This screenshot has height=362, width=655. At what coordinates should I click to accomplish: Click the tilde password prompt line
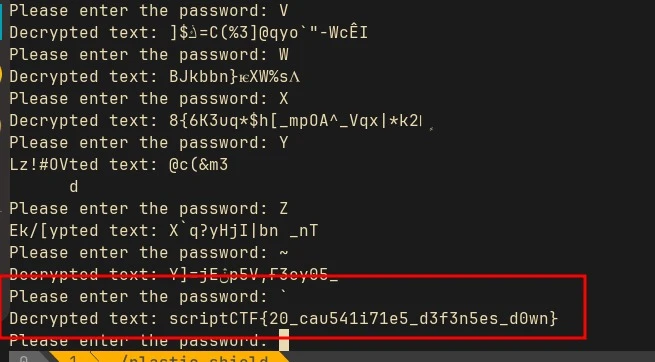[x=149, y=253]
